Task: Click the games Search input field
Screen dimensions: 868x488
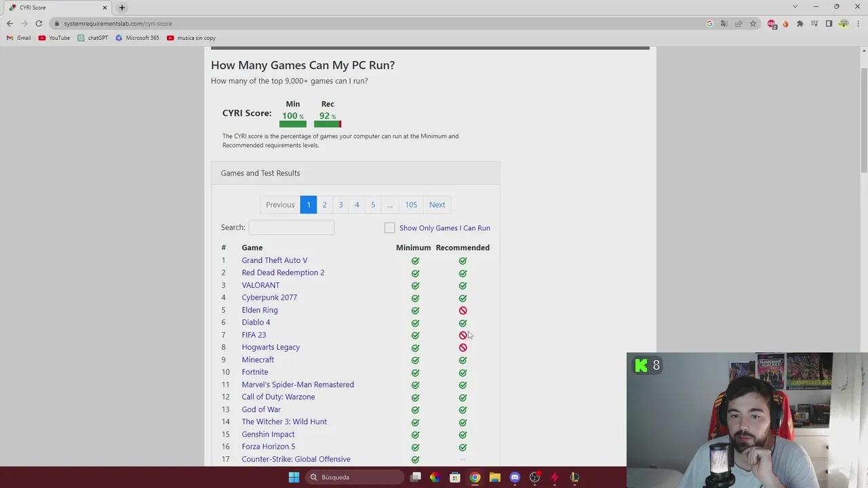Action: click(x=292, y=228)
